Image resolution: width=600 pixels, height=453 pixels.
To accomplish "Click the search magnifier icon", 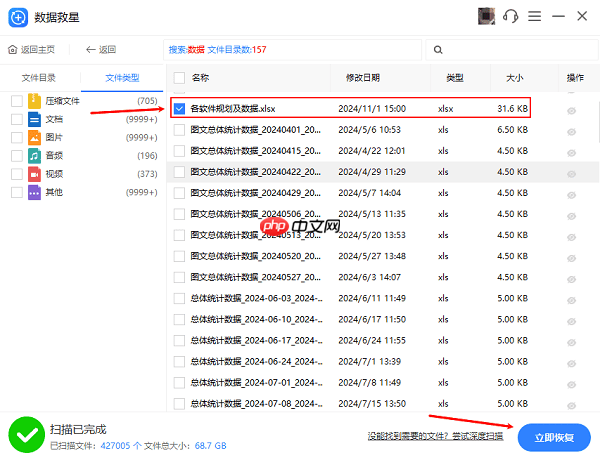I will [438, 50].
